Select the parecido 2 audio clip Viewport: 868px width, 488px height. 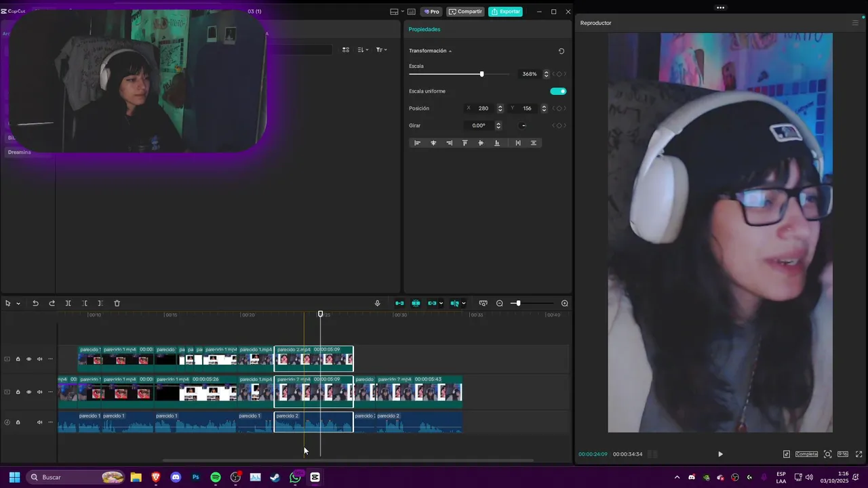[x=313, y=422]
